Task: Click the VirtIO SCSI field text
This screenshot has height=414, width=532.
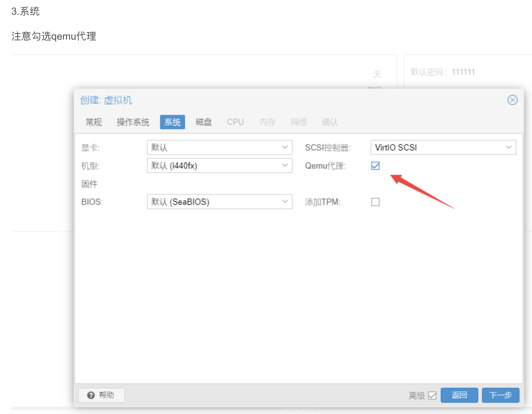Action: pos(396,147)
